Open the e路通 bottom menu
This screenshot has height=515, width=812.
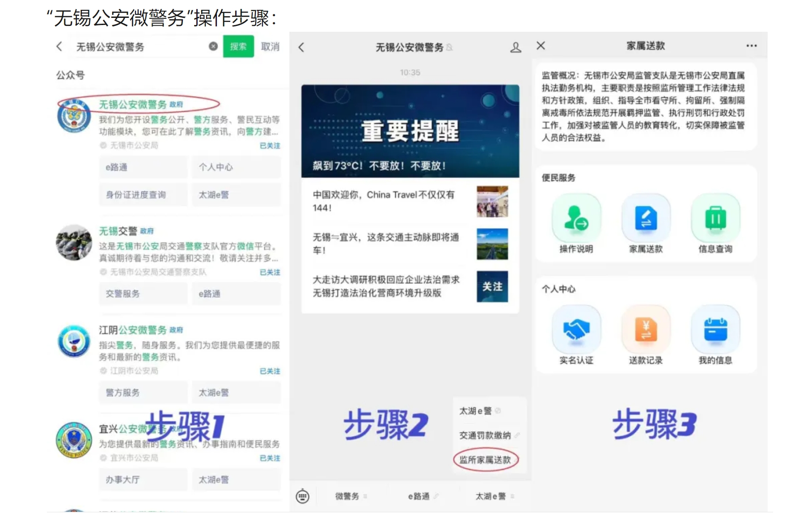pos(423,496)
